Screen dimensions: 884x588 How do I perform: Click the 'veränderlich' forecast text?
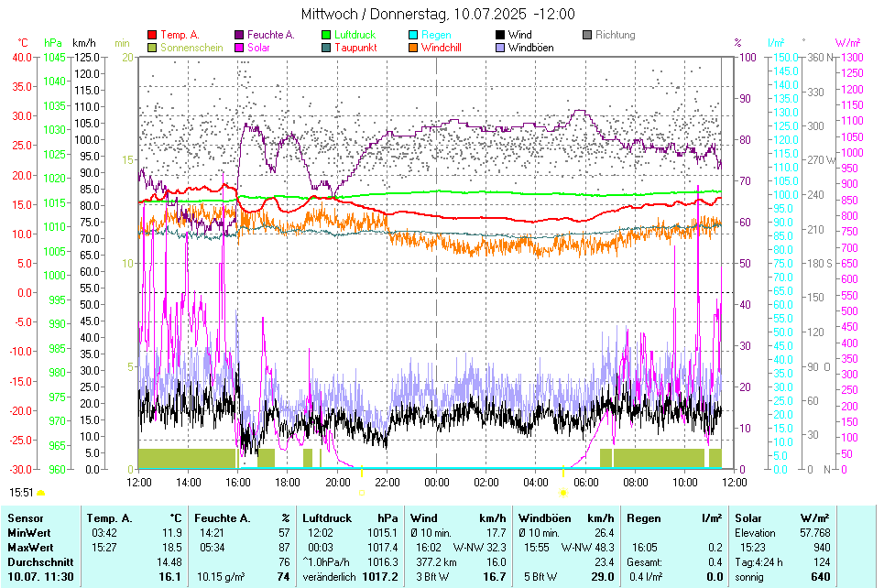coord(329,577)
